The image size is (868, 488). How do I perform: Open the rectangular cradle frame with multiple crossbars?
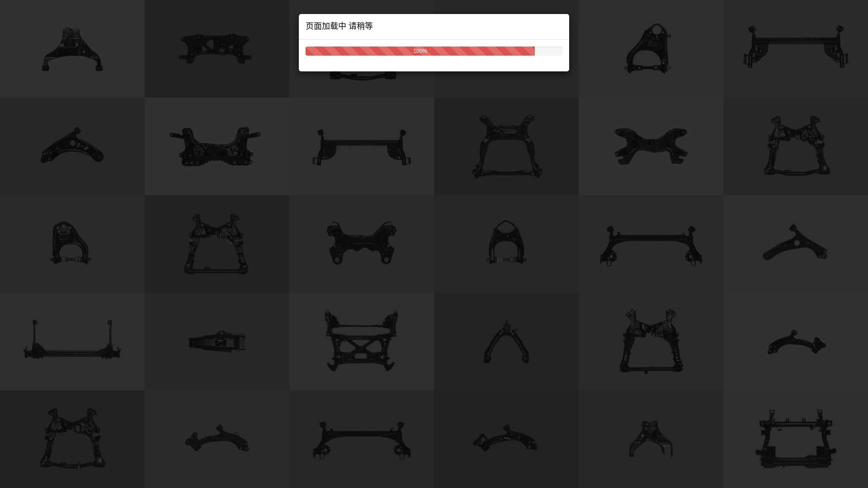pyautogui.click(x=795, y=439)
